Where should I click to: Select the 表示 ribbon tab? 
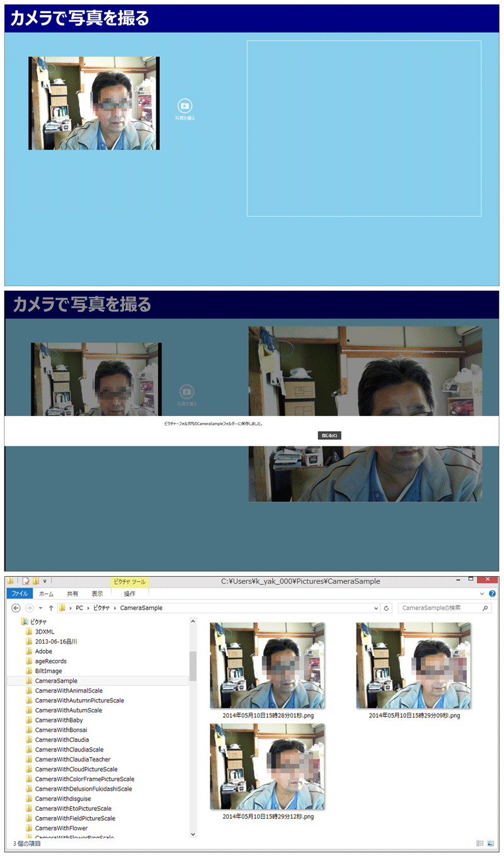[x=97, y=594]
